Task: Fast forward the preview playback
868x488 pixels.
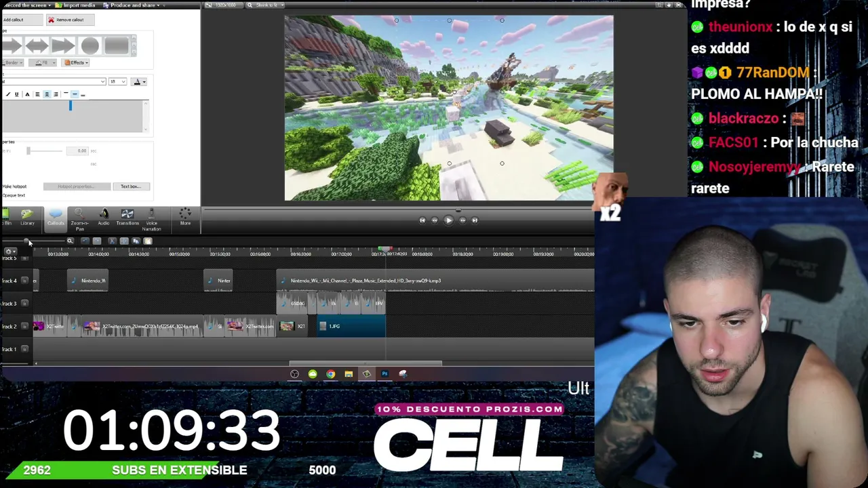Action: point(462,220)
